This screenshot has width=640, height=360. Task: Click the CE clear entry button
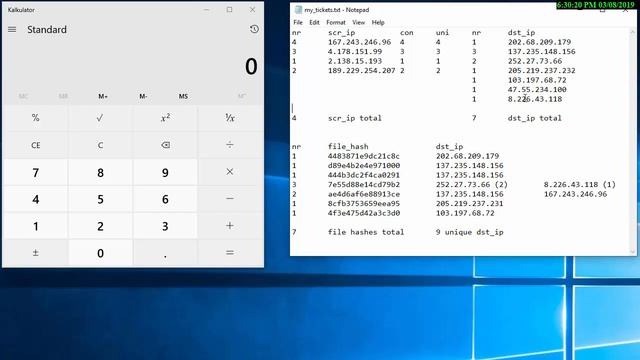36,145
